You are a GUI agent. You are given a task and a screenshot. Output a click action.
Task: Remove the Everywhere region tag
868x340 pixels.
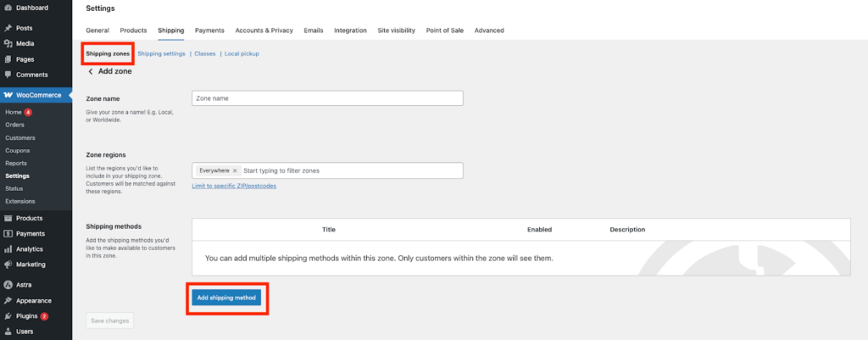pos(235,171)
